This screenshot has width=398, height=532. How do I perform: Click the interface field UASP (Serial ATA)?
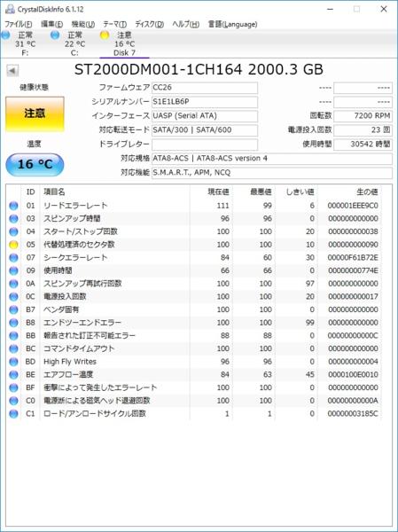point(205,116)
